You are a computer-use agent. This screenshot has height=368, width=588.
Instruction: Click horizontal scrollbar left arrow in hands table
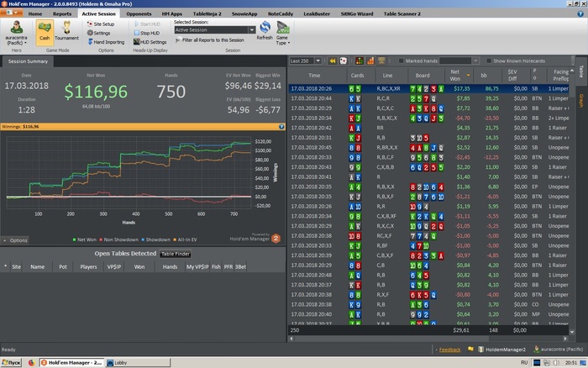coord(291,339)
